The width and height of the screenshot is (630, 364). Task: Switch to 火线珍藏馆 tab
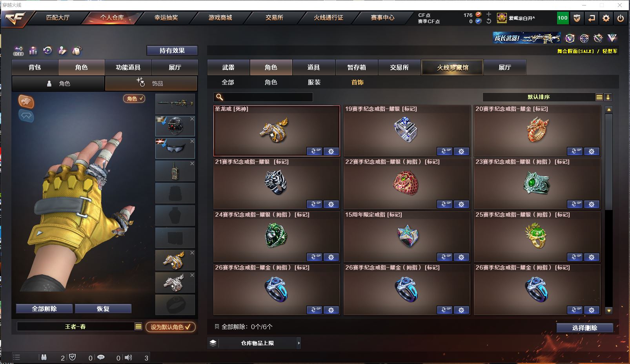pyautogui.click(x=452, y=67)
